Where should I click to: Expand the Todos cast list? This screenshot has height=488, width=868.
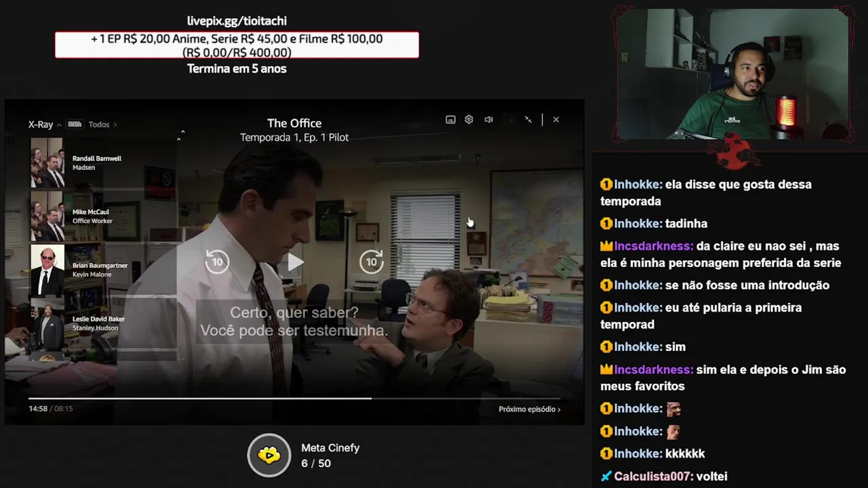click(x=102, y=125)
